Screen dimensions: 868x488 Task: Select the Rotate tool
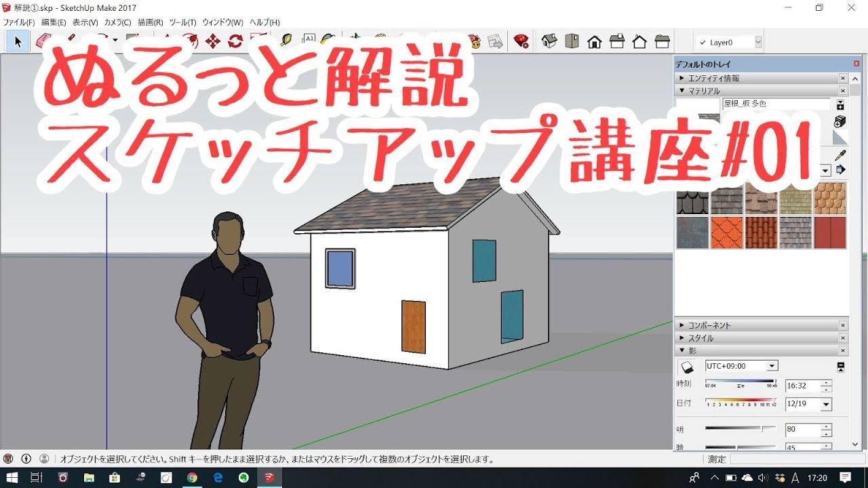(x=235, y=42)
